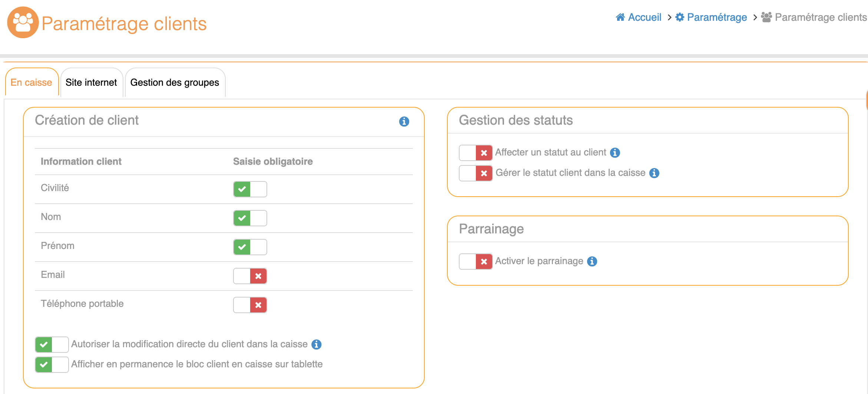The width and height of the screenshot is (868, 394).
Task: Click info icon next to Gérer le statut client
Action: 654,173
